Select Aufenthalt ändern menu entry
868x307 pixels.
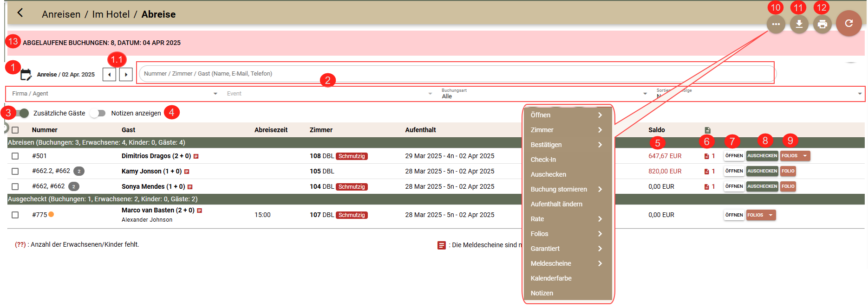(x=567, y=204)
